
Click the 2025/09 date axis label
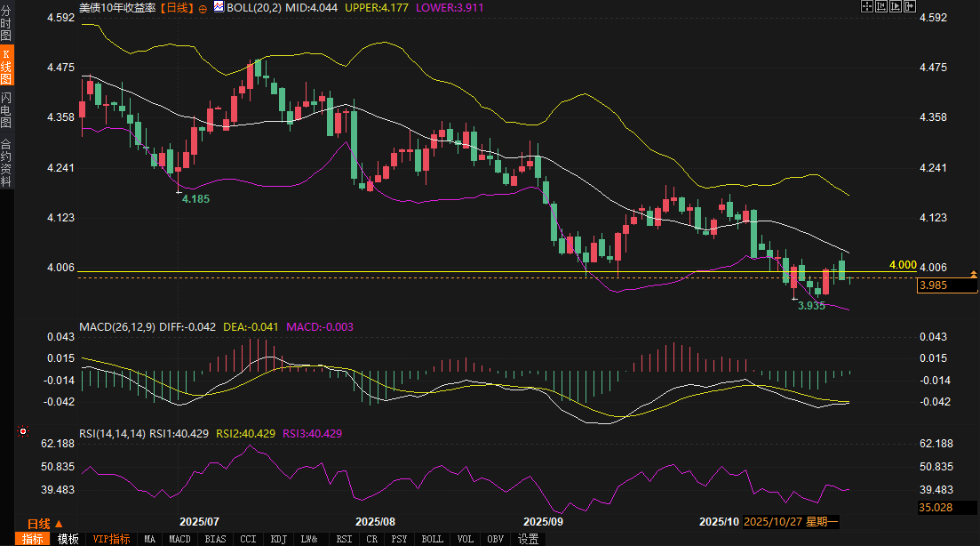[543, 522]
